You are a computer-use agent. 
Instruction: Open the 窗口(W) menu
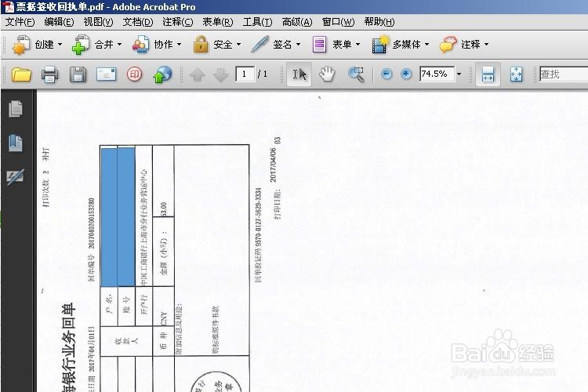click(x=338, y=22)
